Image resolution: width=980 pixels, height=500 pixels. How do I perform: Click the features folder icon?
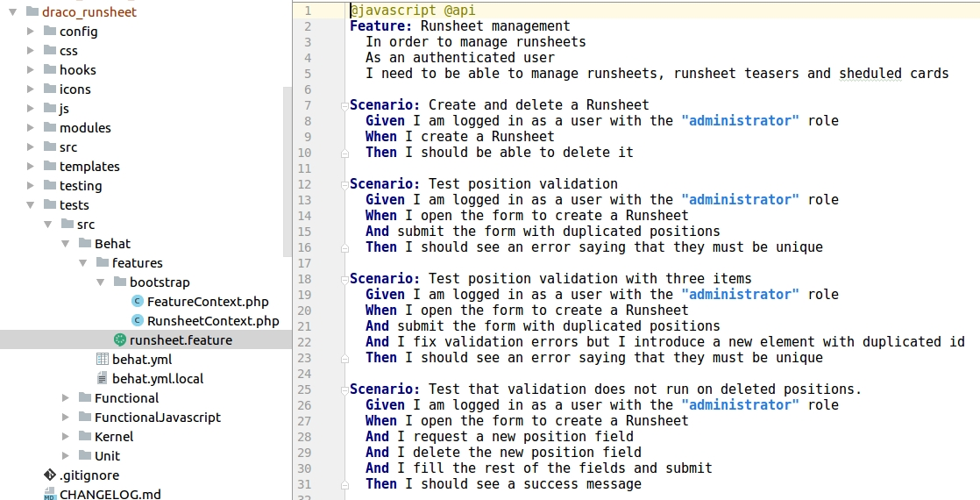click(x=103, y=263)
